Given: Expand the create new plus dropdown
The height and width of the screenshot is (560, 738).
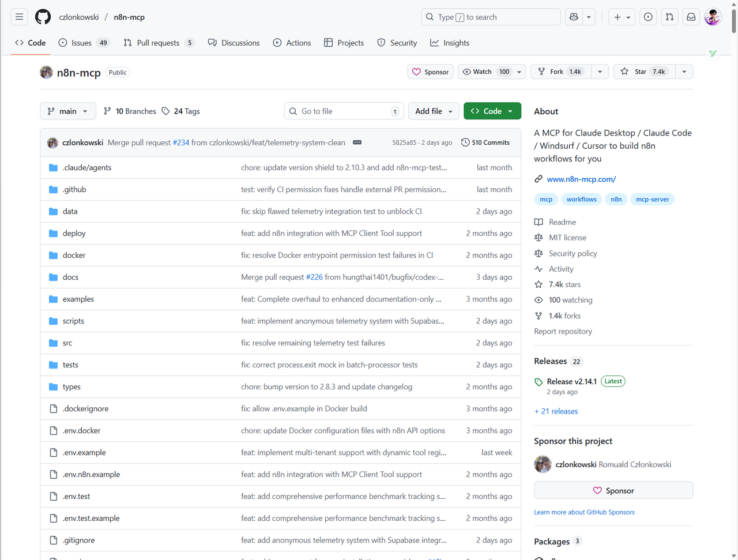Looking at the screenshot, I should coord(622,17).
